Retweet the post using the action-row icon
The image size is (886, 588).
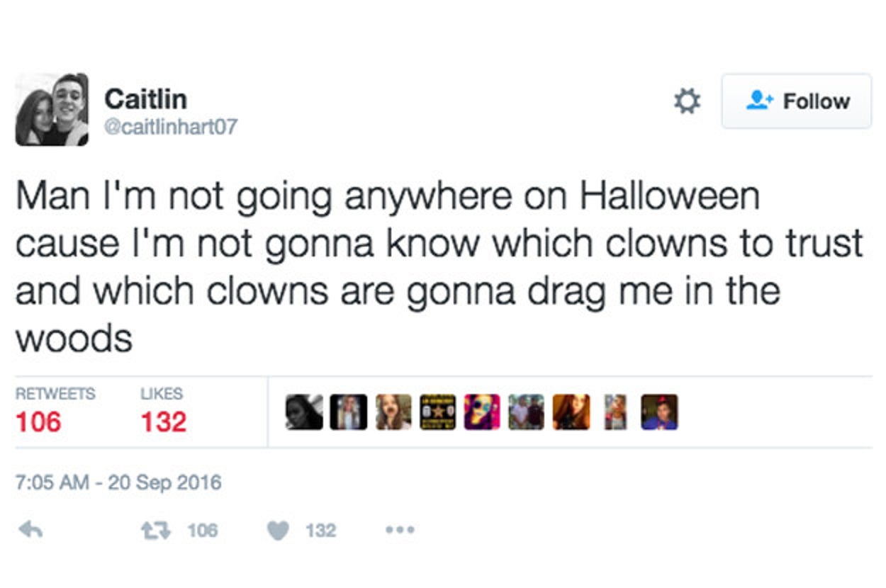point(157,530)
